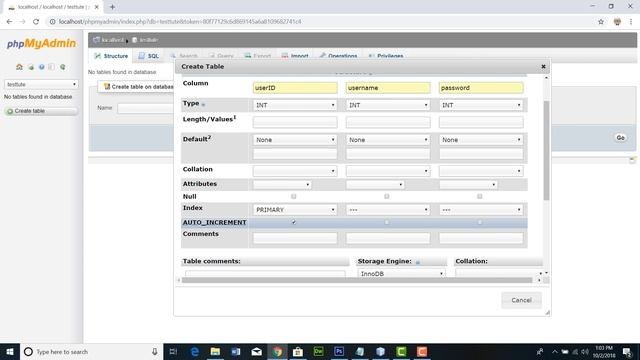Toggle Null checkbox for username column
The width and height of the screenshot is (640, 360).
click(x=387, y=196)
